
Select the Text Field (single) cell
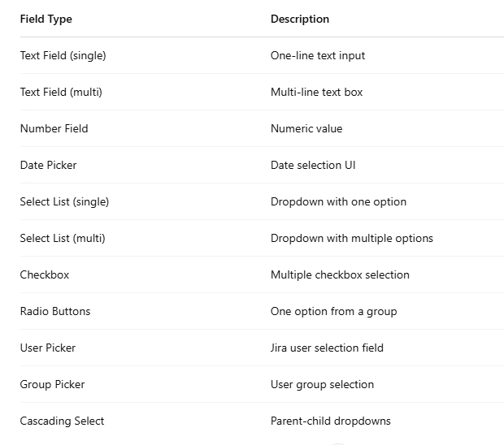63,55
